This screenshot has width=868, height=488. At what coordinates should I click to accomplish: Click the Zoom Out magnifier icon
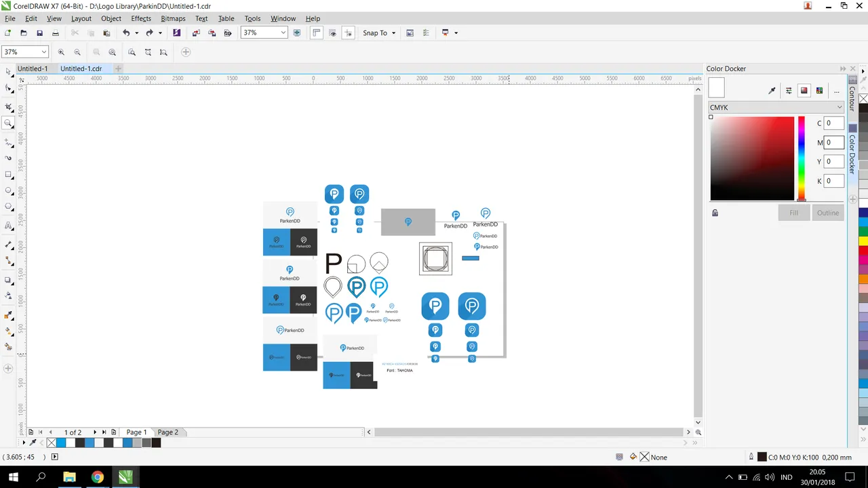click(x=77, y=52)
